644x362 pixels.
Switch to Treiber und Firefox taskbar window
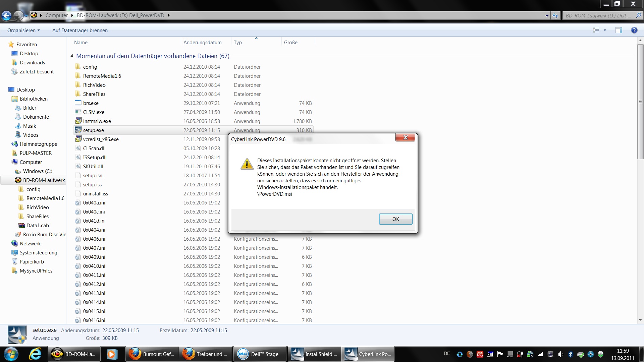point(205,354)
